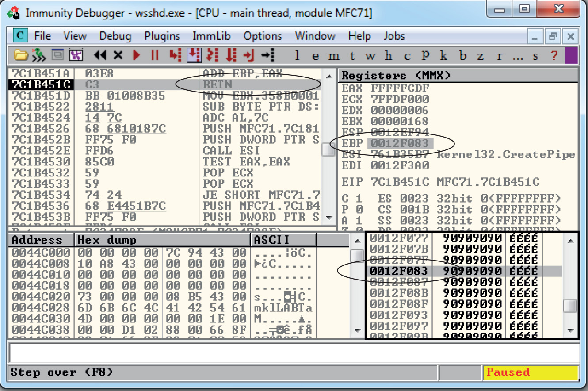Open the Debug menu

(115, 36)
